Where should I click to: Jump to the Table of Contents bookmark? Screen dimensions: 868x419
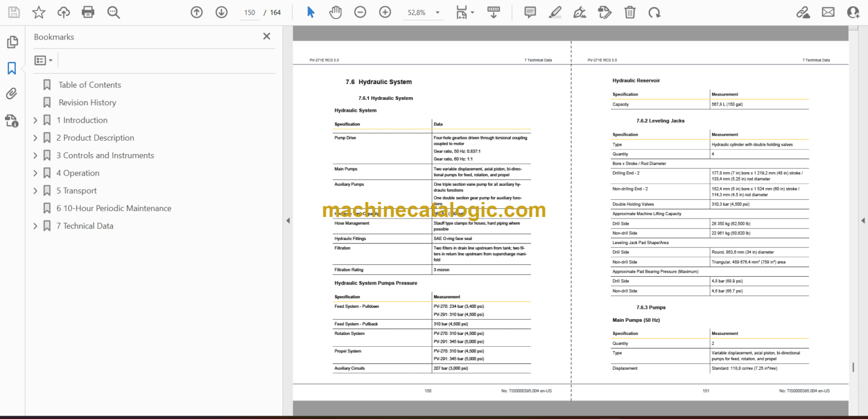coord(89,84)
